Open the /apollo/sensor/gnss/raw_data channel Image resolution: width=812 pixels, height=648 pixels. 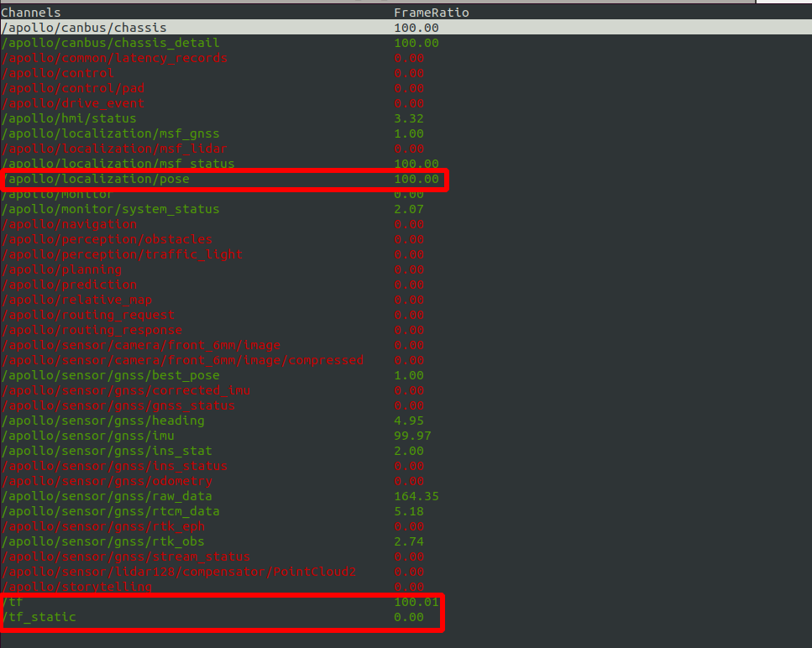click(107, 496)
